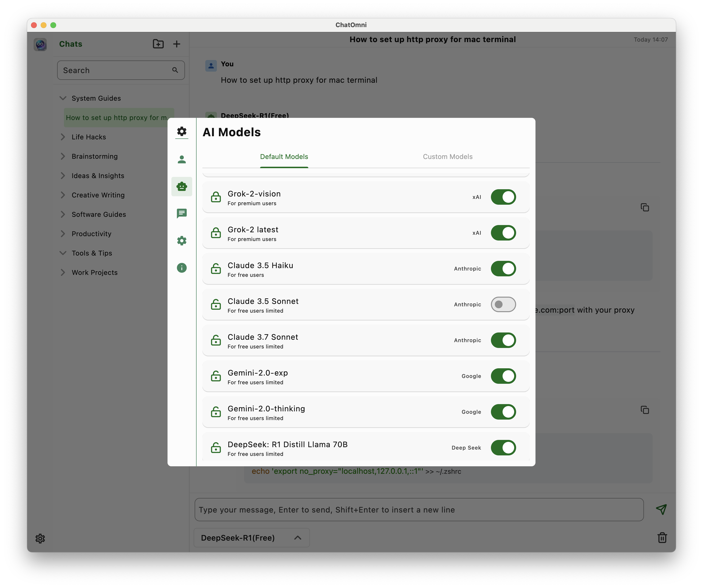703x588 pixels.
Task: Start a new chat with plus icon
Action: click(x=176, y=44)
